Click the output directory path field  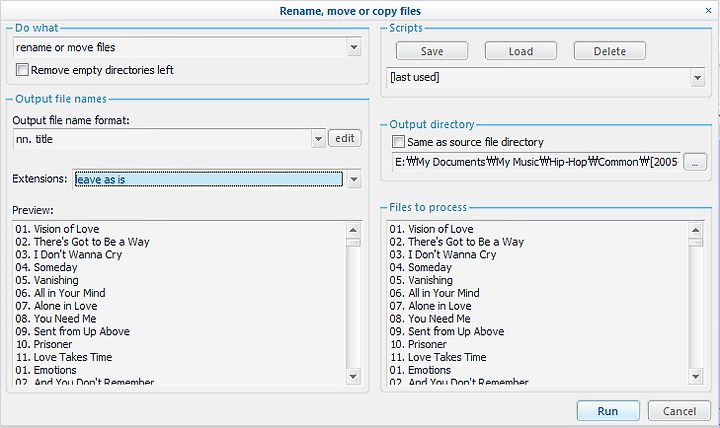[536, 162]
